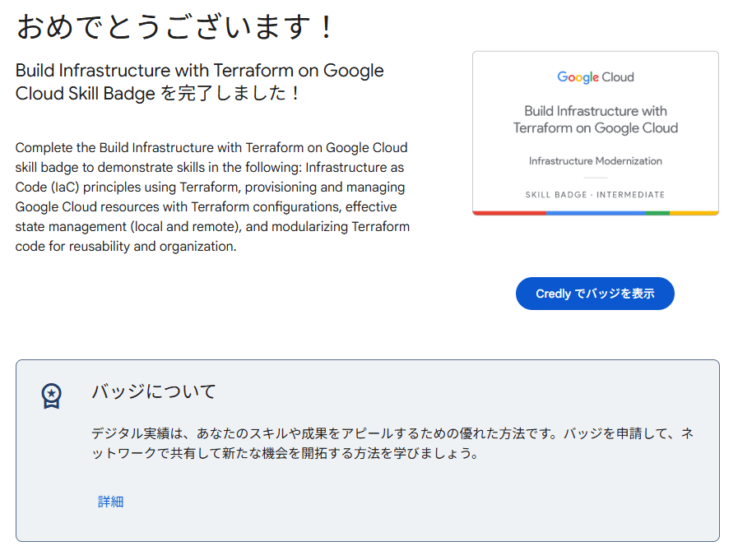Click the 'Skill Badge を完了しました！' subtitle
The image size is (738, 560).
point(183,93)
